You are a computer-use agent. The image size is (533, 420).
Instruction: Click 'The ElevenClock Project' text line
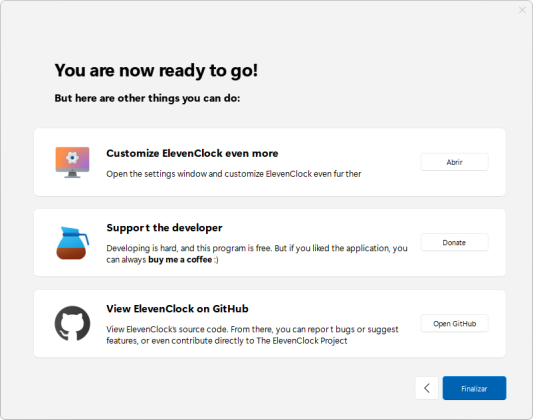pos(302,341)
